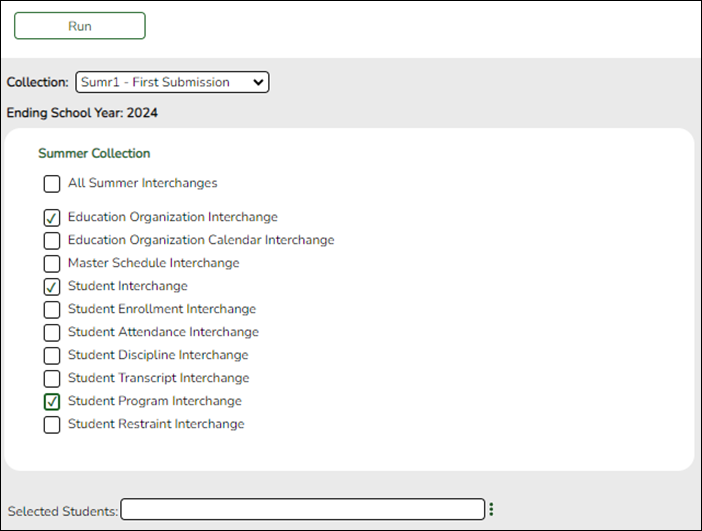Check Student Enrollment Interchange checkbox
The width and height of the screenshot is (702, 531).
pos(52,309)
